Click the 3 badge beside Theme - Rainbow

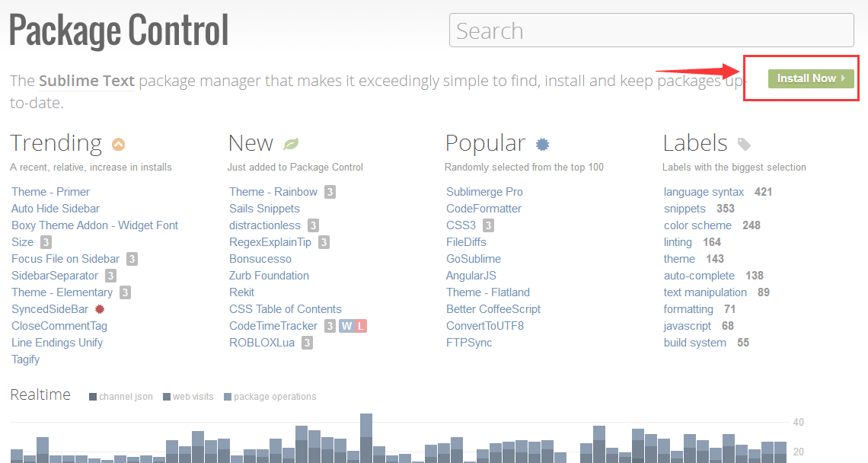pos(330,192)
